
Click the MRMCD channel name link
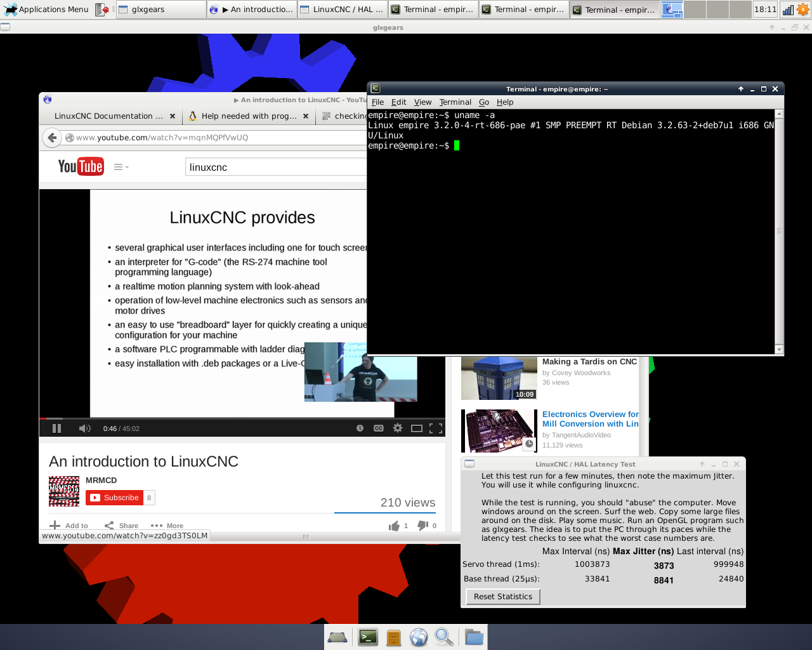[x=101, y=481]
